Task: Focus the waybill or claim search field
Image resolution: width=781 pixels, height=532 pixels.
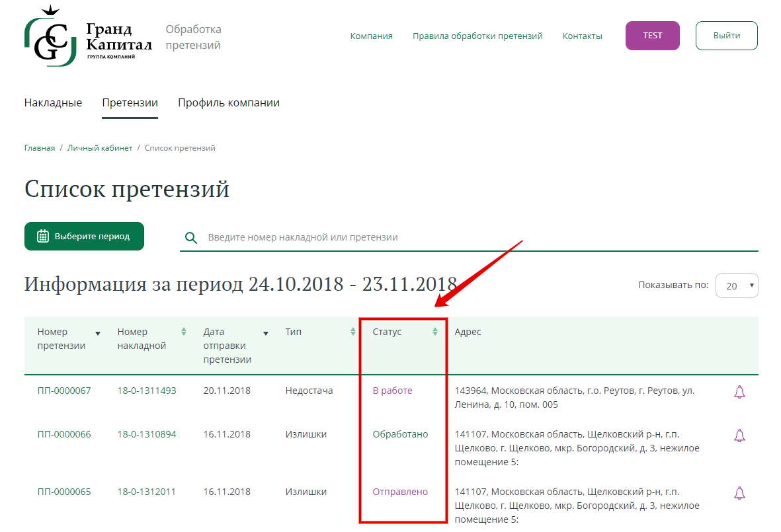Action: click(x=469, y=237)
